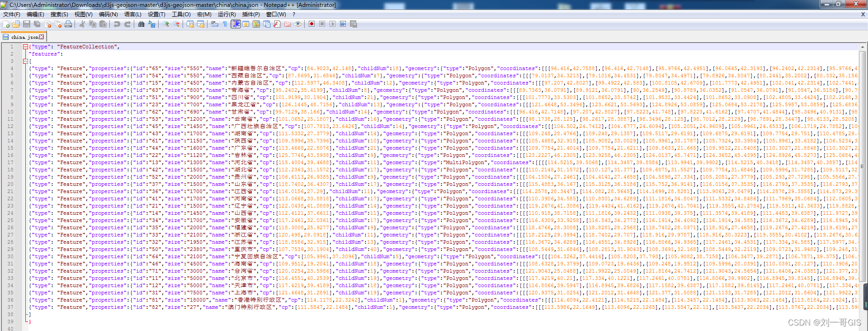Undo the last edit with the Undo arrow

[117, 24]
